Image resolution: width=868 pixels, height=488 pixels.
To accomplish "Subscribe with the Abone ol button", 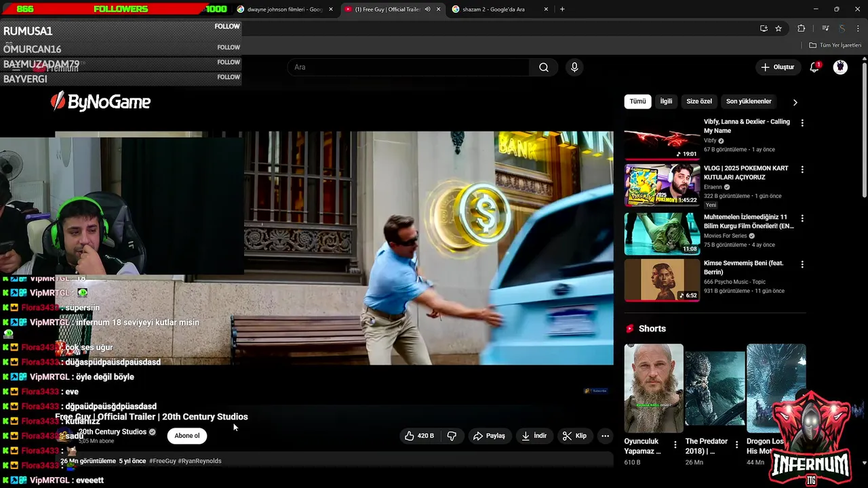I will tap(187, 436).
